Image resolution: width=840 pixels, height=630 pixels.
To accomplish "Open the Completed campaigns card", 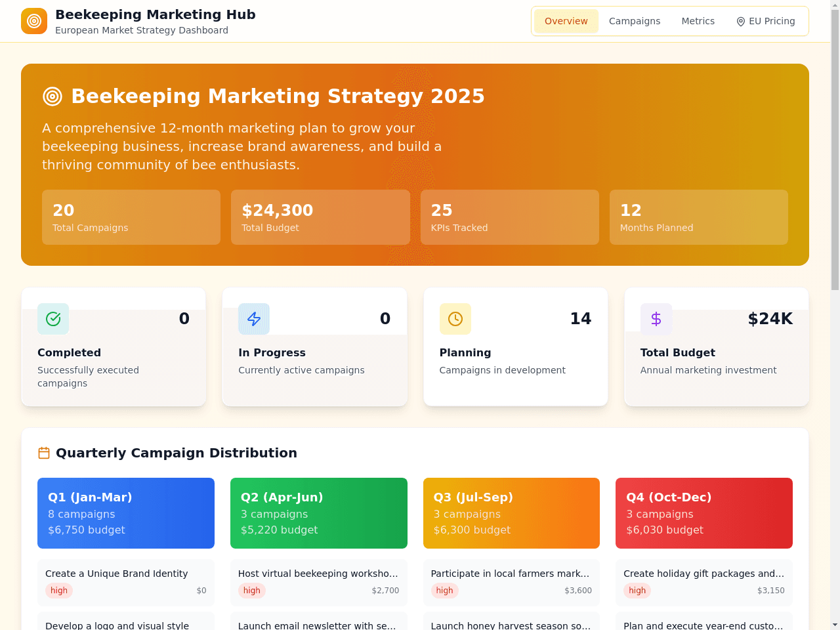I will click(114, 346).
